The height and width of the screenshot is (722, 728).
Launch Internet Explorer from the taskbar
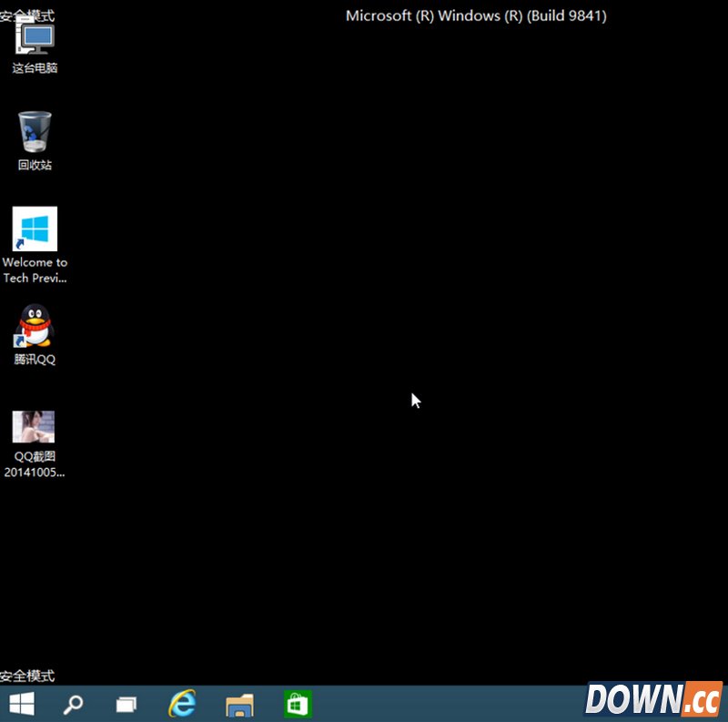click(x=183, y=704)
